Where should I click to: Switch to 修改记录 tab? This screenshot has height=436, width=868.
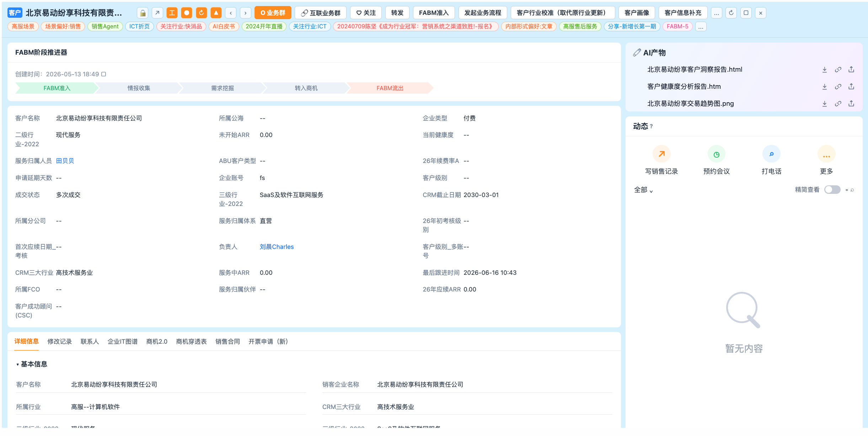pyautogui.click(x=60, y=342)
